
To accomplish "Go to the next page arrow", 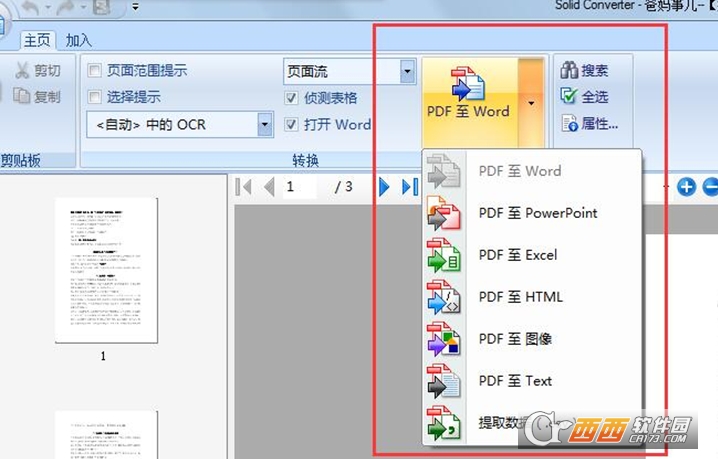I will [x=384, y=187].
